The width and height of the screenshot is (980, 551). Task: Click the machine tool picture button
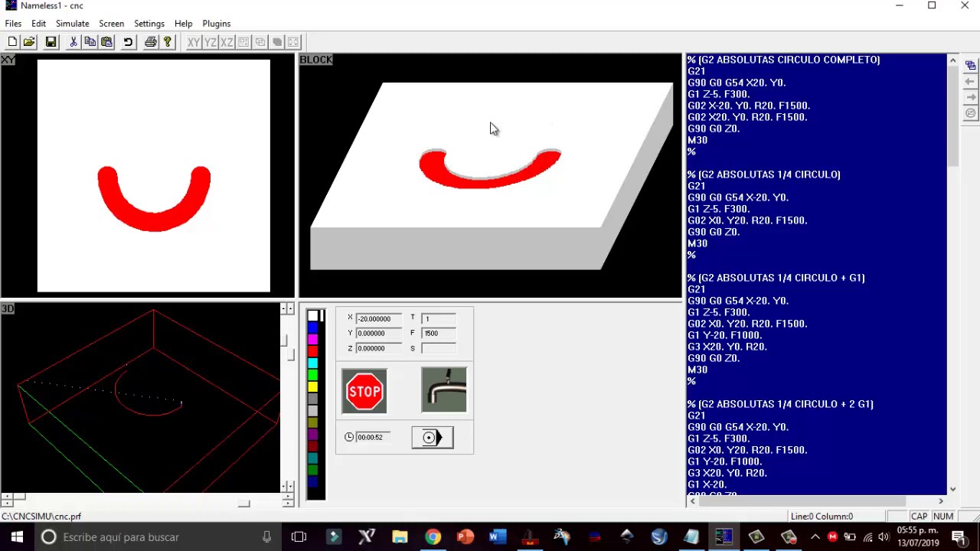(x=444, y=390)
